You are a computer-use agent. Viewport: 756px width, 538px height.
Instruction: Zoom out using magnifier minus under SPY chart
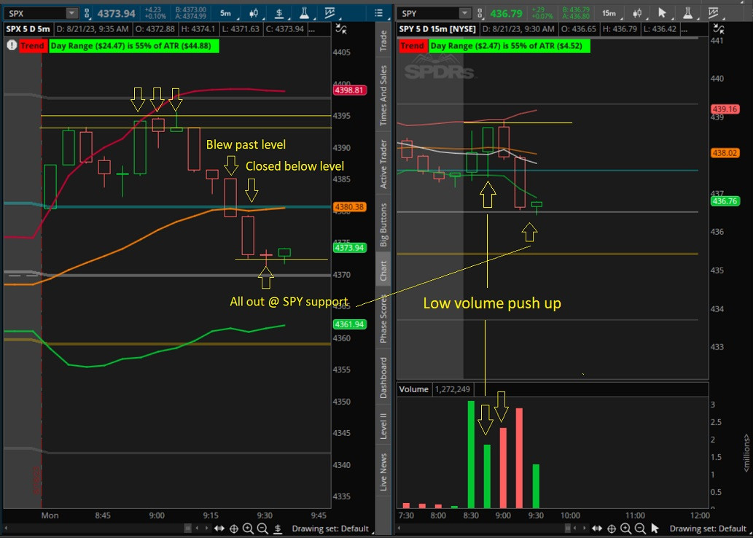click(x=640, y=529)
